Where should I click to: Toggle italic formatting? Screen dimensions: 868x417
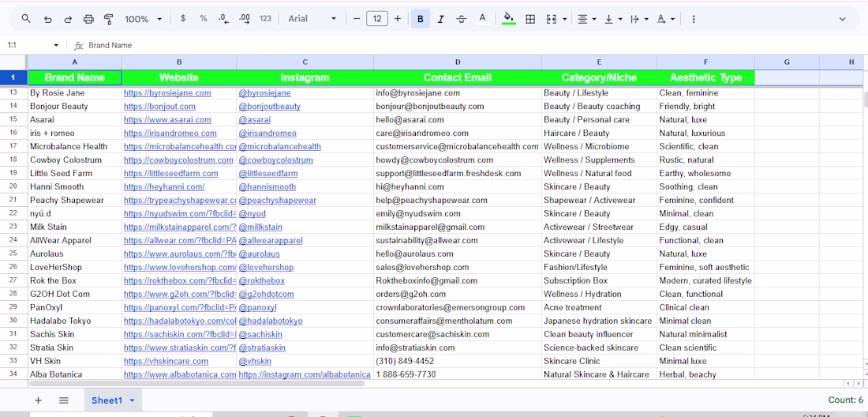[440, 19]
